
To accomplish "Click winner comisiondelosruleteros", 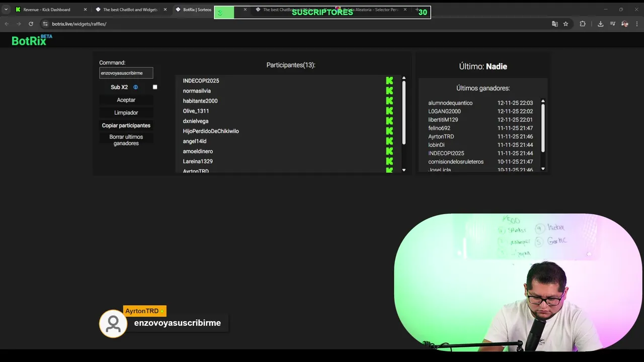I will [456, 162].
